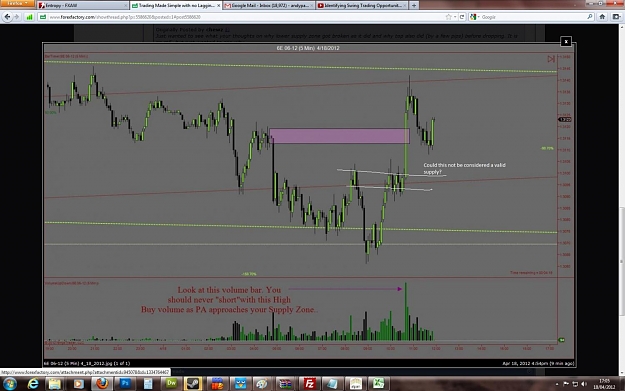The width and height of the screenshot is (625, 391).
Task: Open the media player taskbar icon
Action: pos(78,384)
